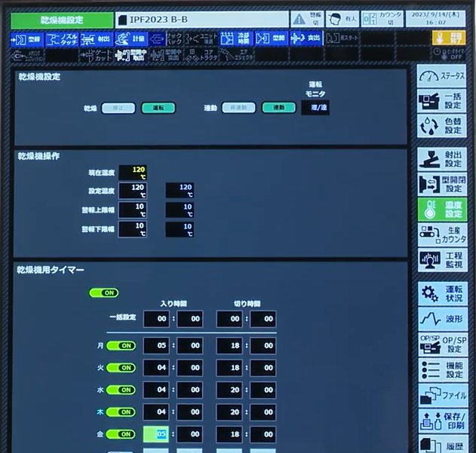This screenshot has height=453, width=476.
Task: Select 停止 stop for 乾燥 drying
Action: [118, 108]
